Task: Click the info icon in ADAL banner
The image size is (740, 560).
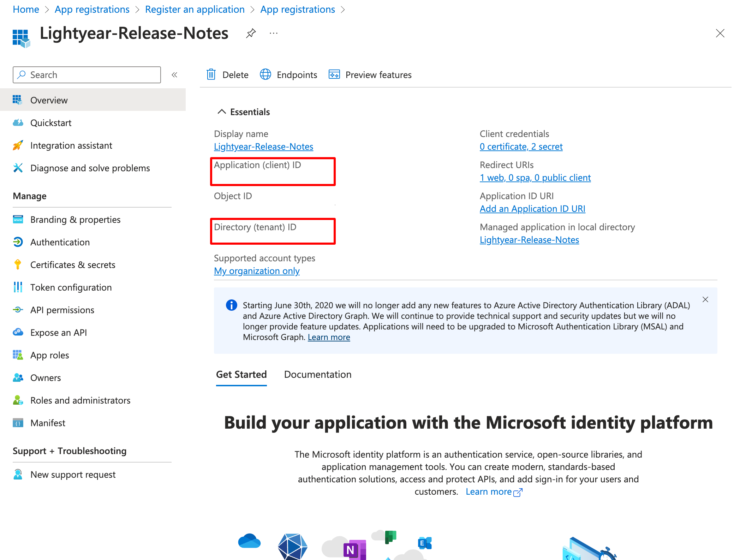Action: (x=232, y=305)
